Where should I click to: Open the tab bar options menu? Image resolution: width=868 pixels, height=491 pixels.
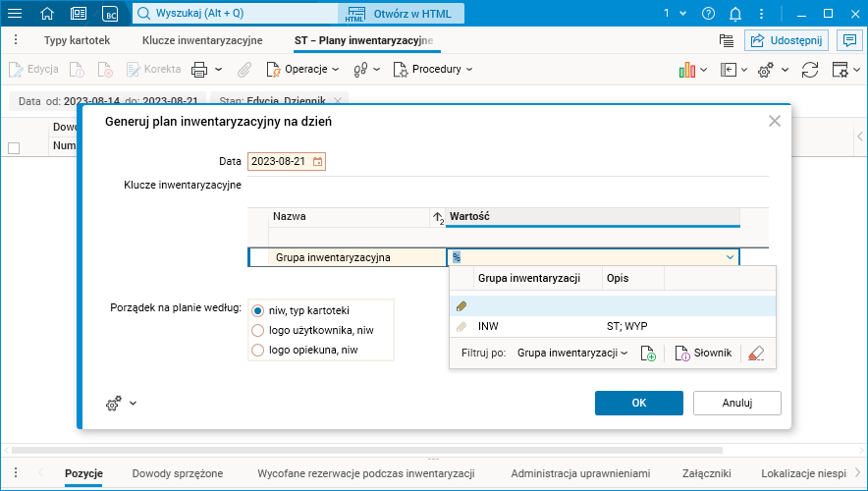pos(16,40)
